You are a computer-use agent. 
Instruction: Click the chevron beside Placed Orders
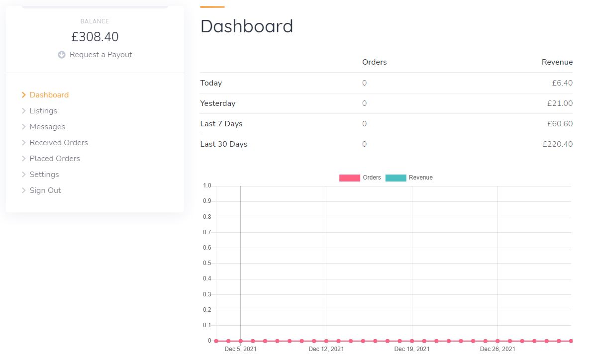pyautogui.click(x=23, y=158)
